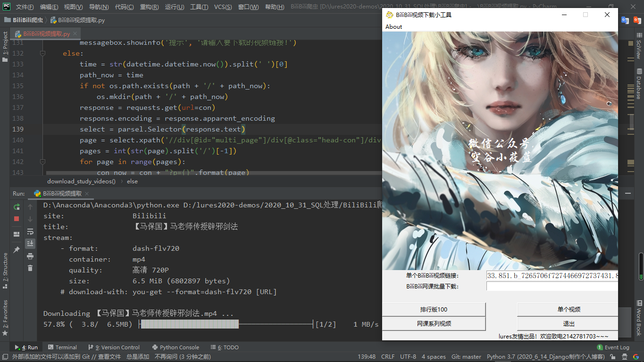Clear all console output with trash icon

pos(30,268)
